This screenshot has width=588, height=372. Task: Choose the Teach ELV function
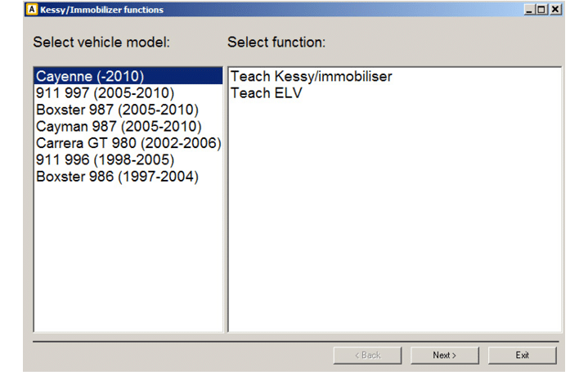pos(267,93)
